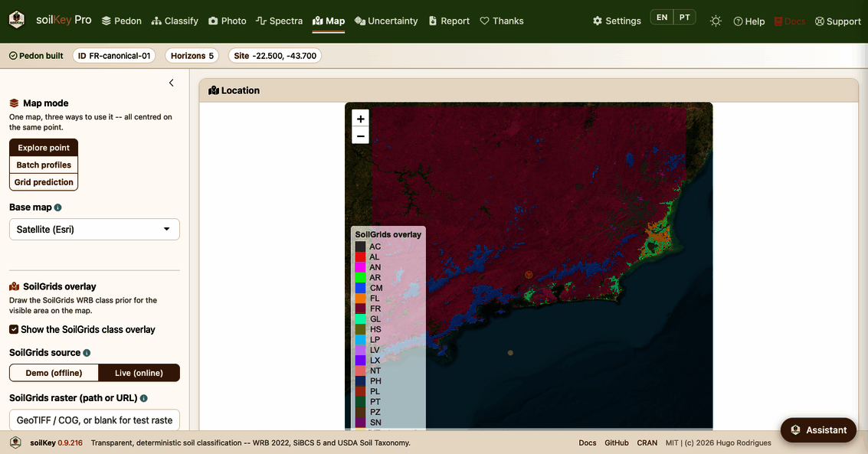Click the SoilGrids raster path input field
Image resolution: width=868 pixels, height=454 pixels.
95,420
